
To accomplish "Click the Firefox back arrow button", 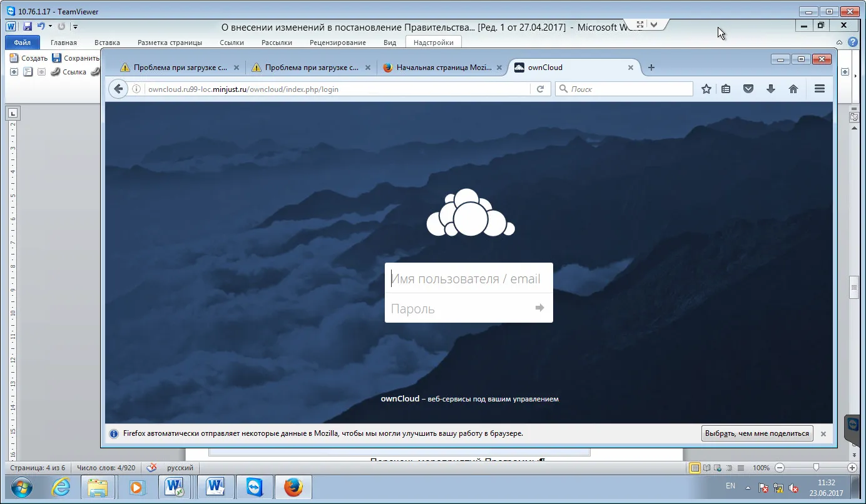I will click(x=118, y=89).
